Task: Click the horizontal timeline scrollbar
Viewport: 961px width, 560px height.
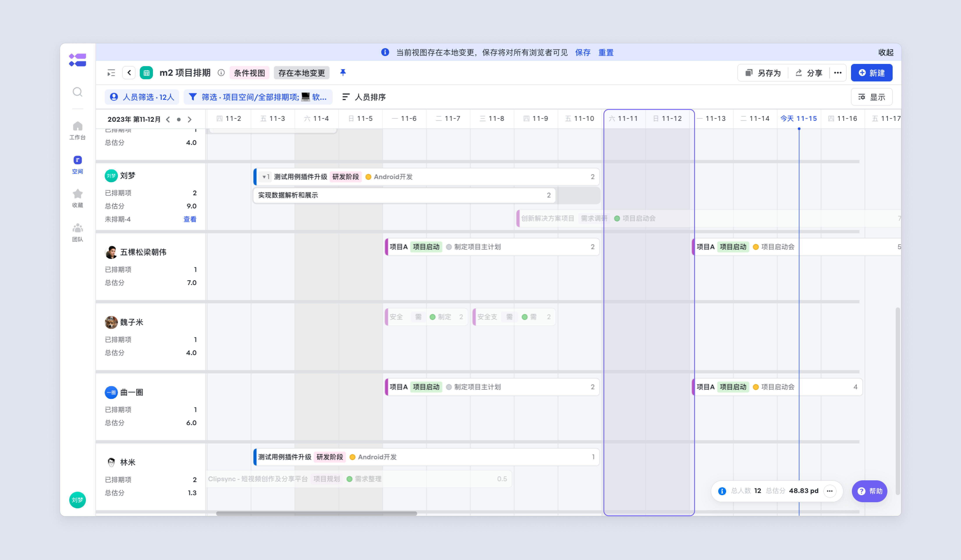Action: 317,514
